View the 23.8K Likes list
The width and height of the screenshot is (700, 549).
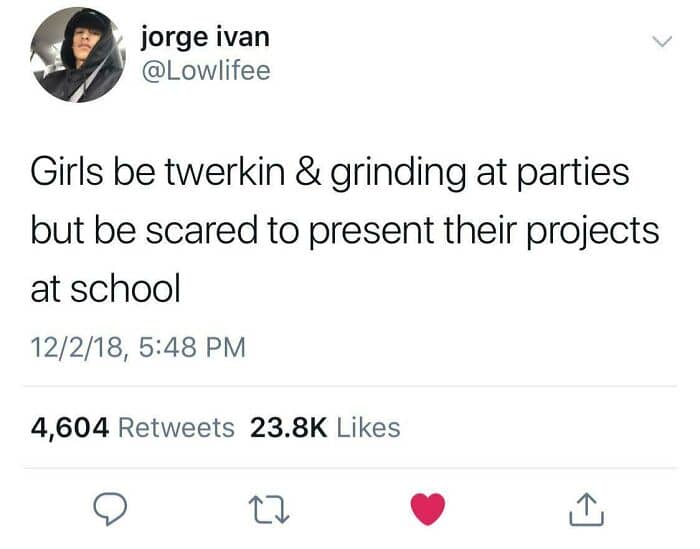coord(325,428)
